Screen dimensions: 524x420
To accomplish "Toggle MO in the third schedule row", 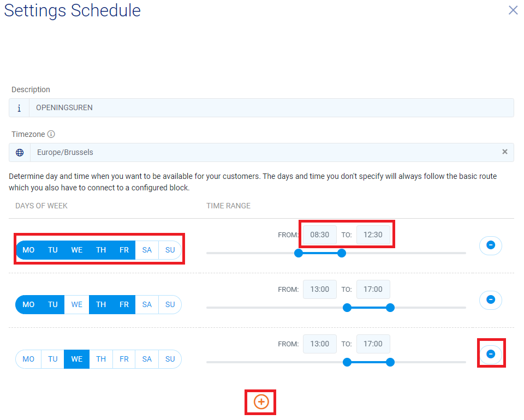I will tap(28, 359).
